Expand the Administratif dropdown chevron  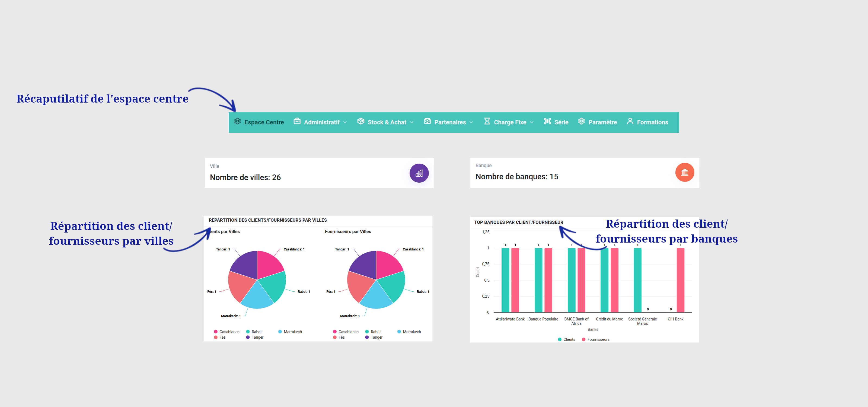pos(345,122)
